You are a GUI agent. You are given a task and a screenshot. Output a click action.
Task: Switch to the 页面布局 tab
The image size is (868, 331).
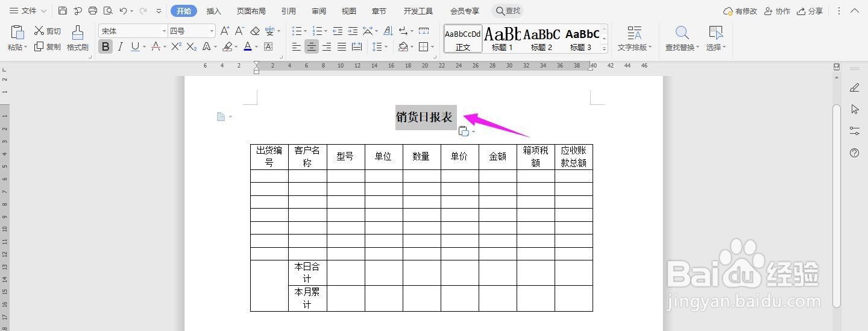[251, 11]
